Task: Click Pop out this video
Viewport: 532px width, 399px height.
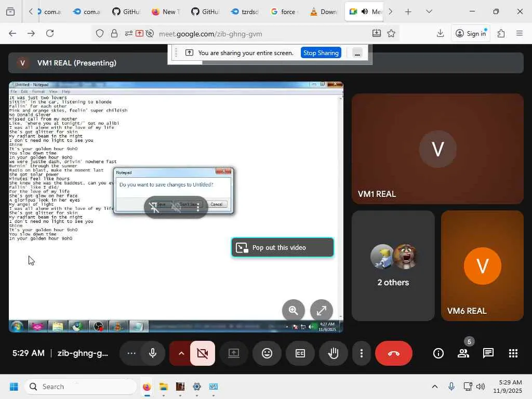Action: [282, 247]
